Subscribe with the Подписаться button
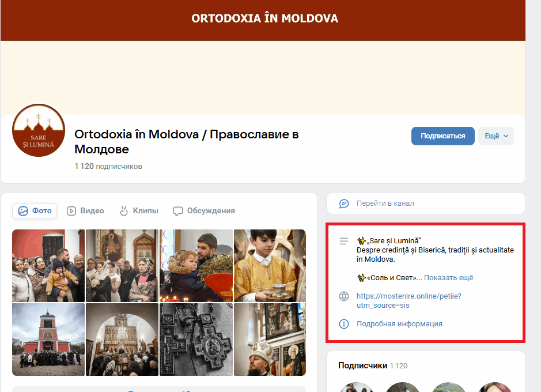541x392 pixels. tap(442, 136)
